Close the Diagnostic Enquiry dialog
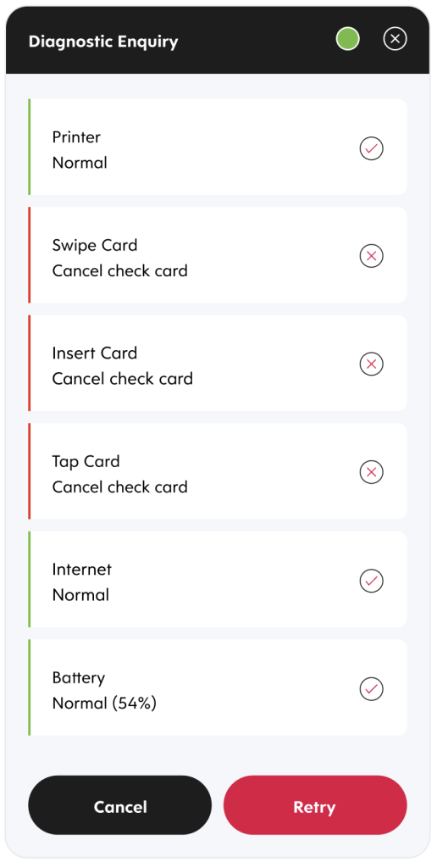 click(395, 39)
